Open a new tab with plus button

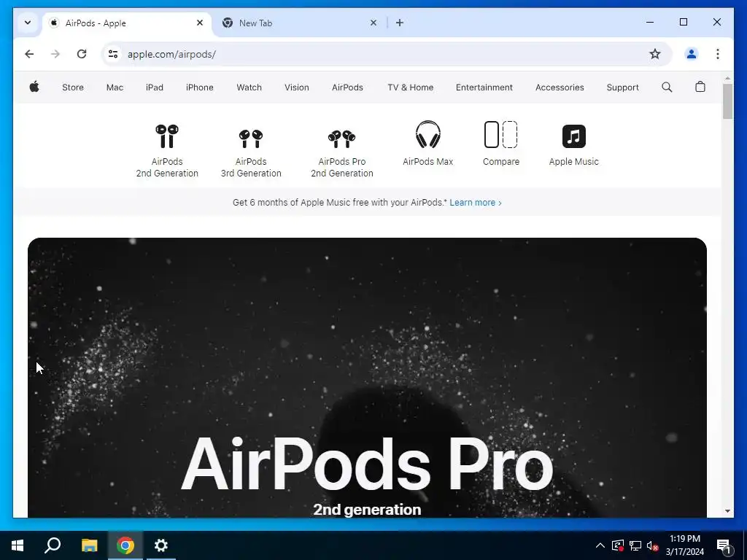[400, 23]
